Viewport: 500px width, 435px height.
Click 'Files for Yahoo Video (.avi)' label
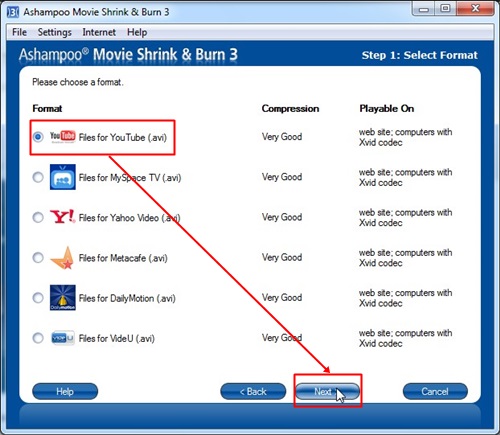(129, 218)
